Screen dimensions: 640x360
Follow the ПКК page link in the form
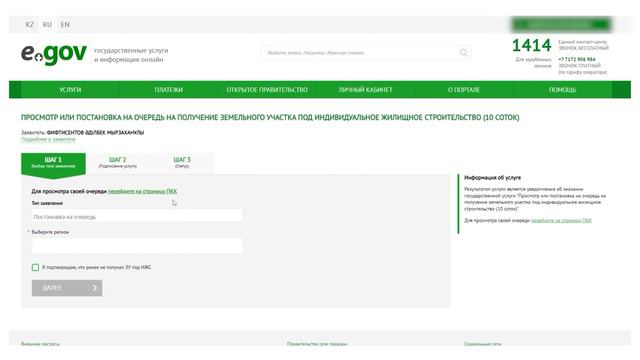142,191
